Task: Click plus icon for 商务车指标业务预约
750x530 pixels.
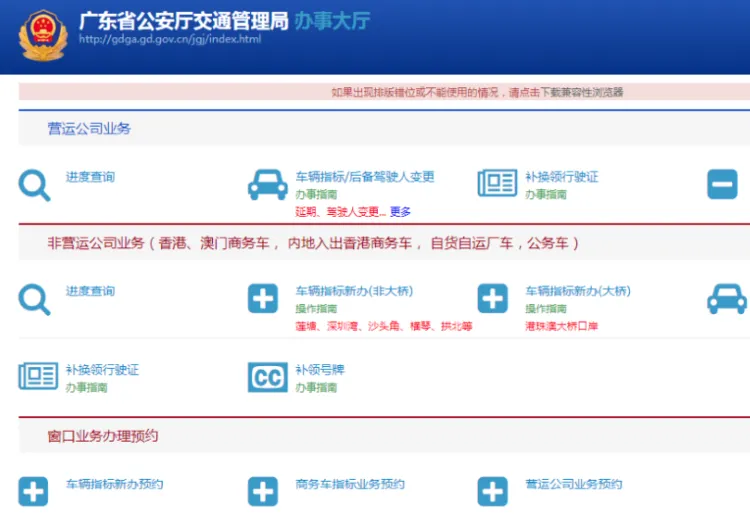Action: 263,491
